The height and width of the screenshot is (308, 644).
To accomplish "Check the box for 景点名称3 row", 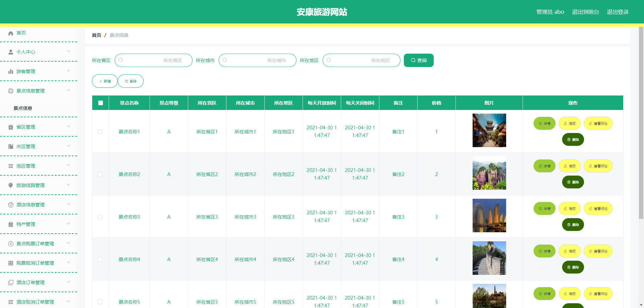I will tap(100, 217).
